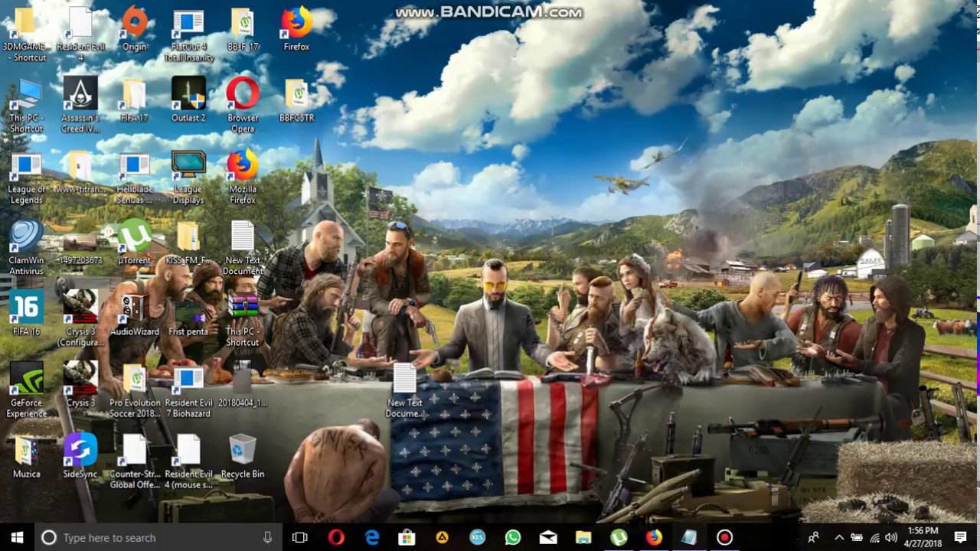
Task: Launch Resident Evil 7 Biohazard shortcut
Action: pyautogui.click(x=188, y=390)
